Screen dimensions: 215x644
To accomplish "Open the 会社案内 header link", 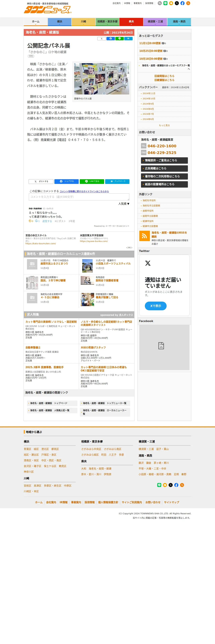I will [x=116, y=3].
